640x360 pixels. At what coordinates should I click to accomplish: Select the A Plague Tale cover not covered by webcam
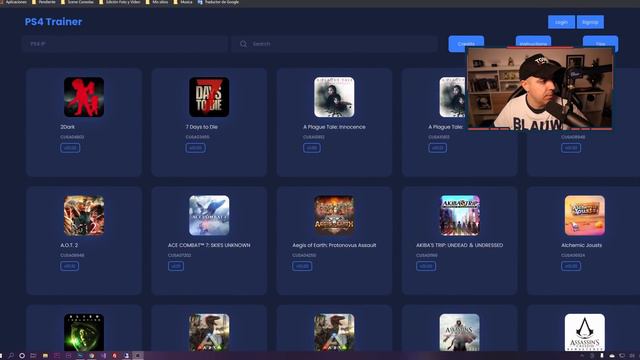pyautogui.click(x=334, y=97)
